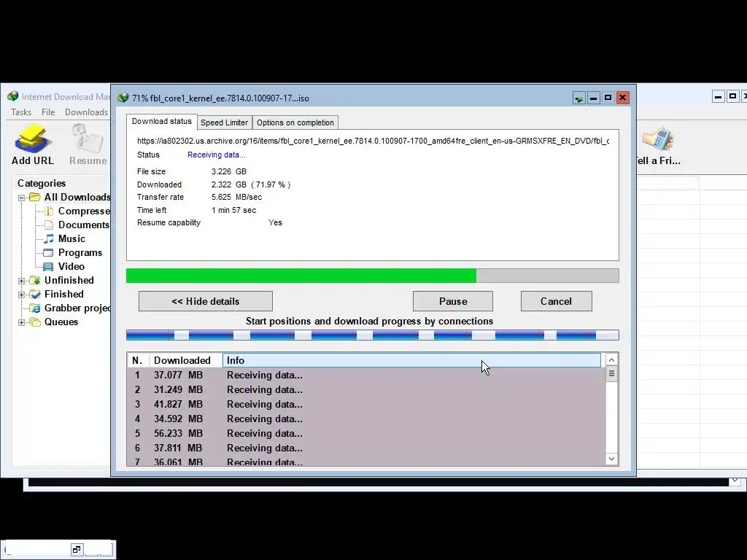Open the Speed Limiter tab
This screenshot has height=560, width=747.
click(224, 122)
